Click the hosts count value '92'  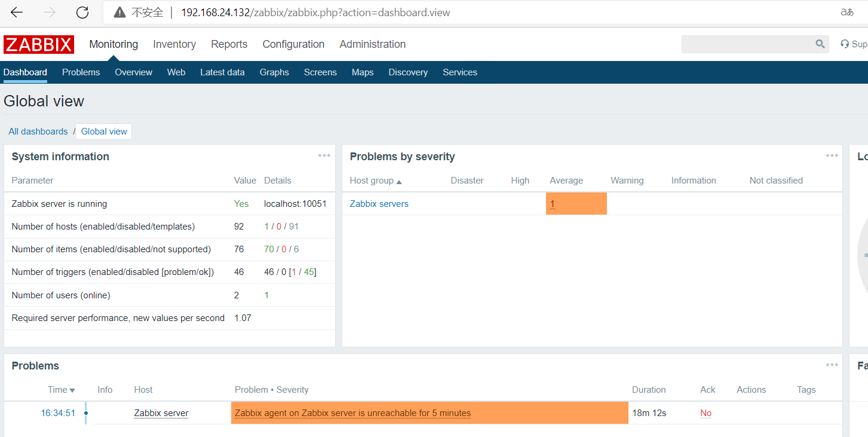pyautogui.click(x=239, y=227)
